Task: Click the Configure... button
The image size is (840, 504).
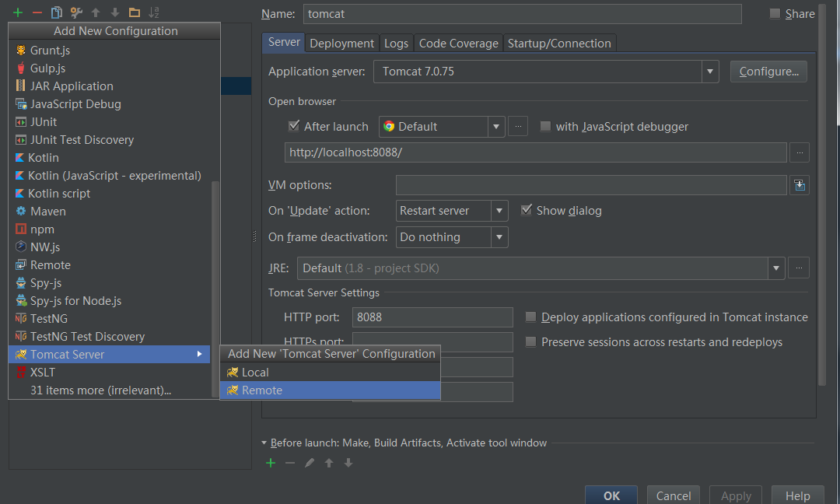Action: click(768, 72)
